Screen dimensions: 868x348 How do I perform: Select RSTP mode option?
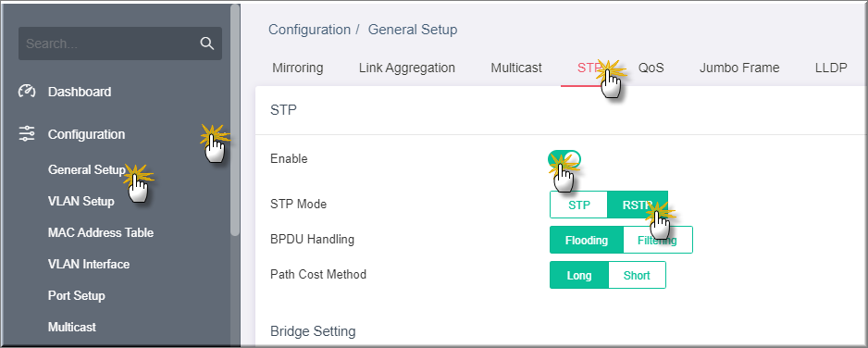click(638, 205)
